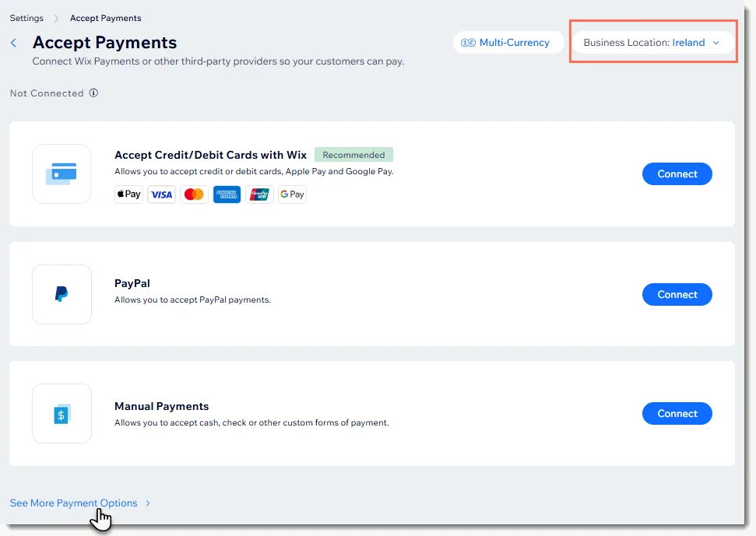
Task: Connect PayPal payment method
Action: point(677,294)
